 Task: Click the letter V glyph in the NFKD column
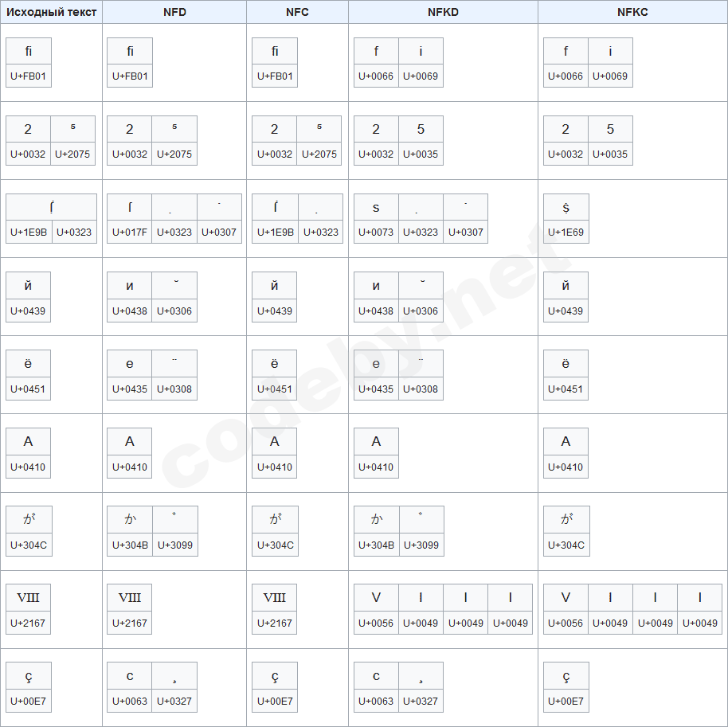pyautogui.click(x=376, y=598)
